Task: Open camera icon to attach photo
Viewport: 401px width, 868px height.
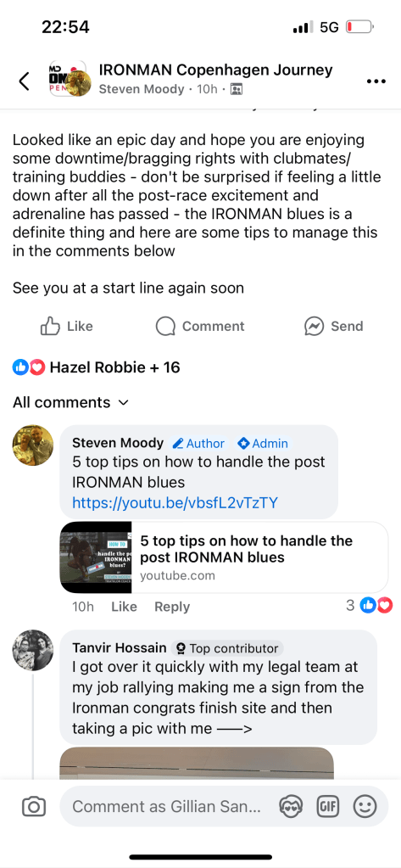Action: pyautogui.click(x=34, y=807)
